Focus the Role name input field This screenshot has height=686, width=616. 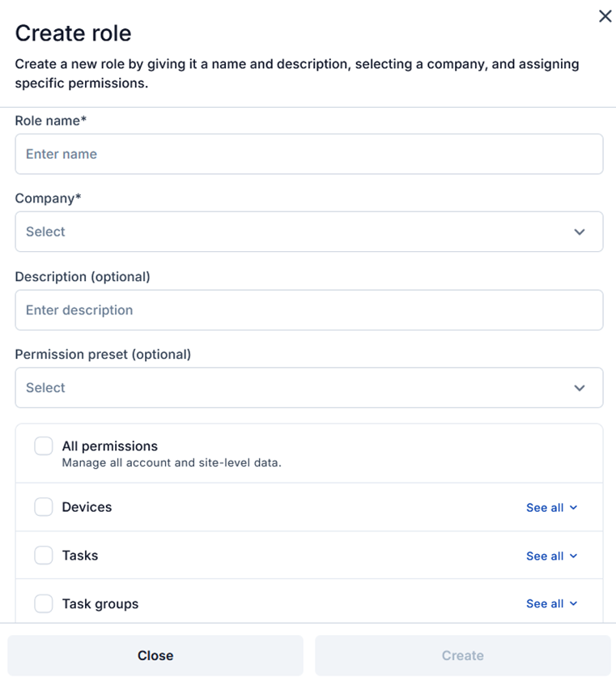coord(308,154)
